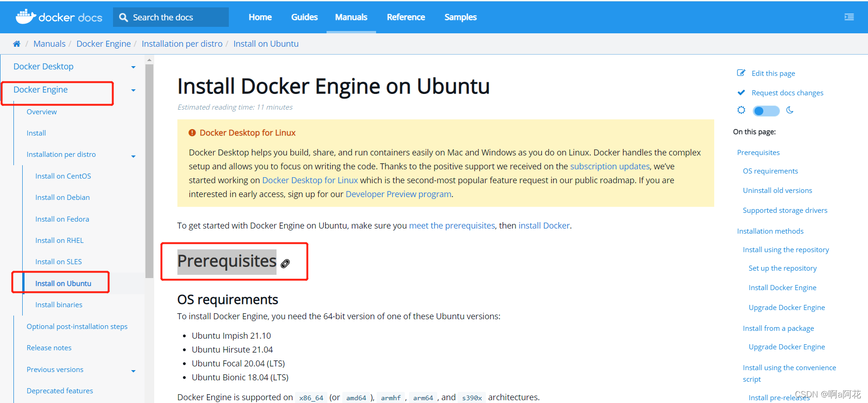Collapse the Docker Engine sidebar section arrow
The height and width of the screenshot is (403, 868).
[x=133, y=91]
